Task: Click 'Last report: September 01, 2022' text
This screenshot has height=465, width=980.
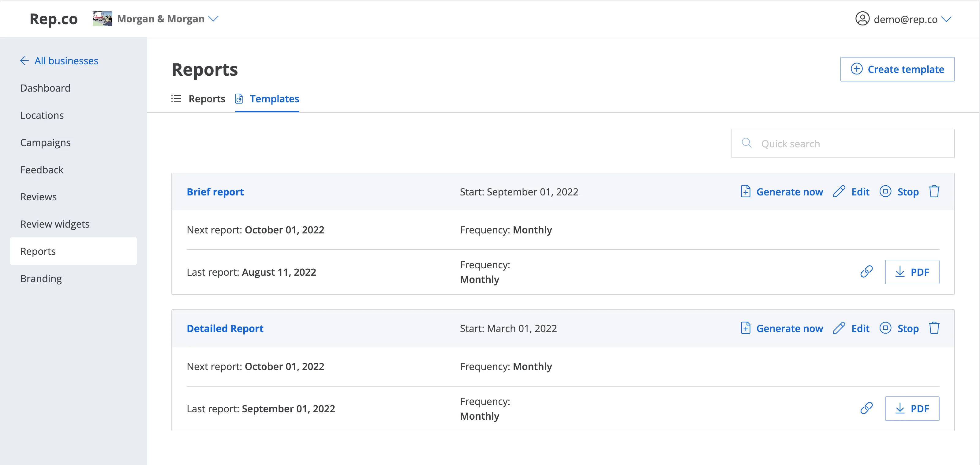Action: (x=261, y=409)
